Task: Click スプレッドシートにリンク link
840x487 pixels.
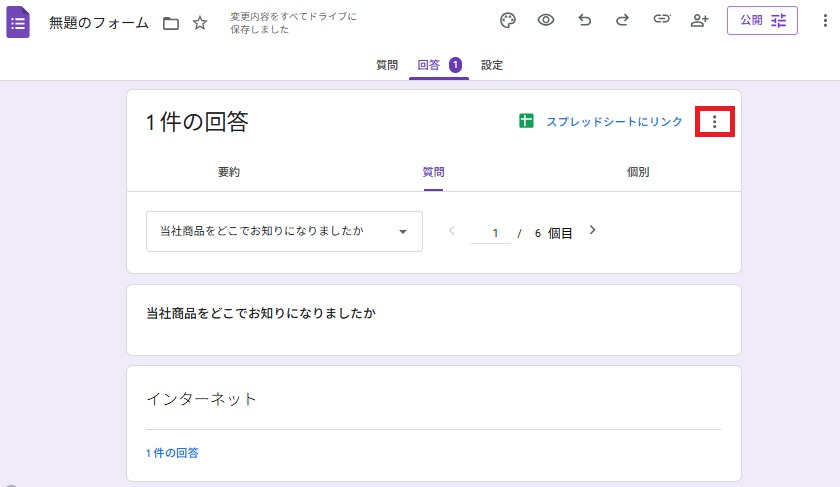Action: click(613, 122)
